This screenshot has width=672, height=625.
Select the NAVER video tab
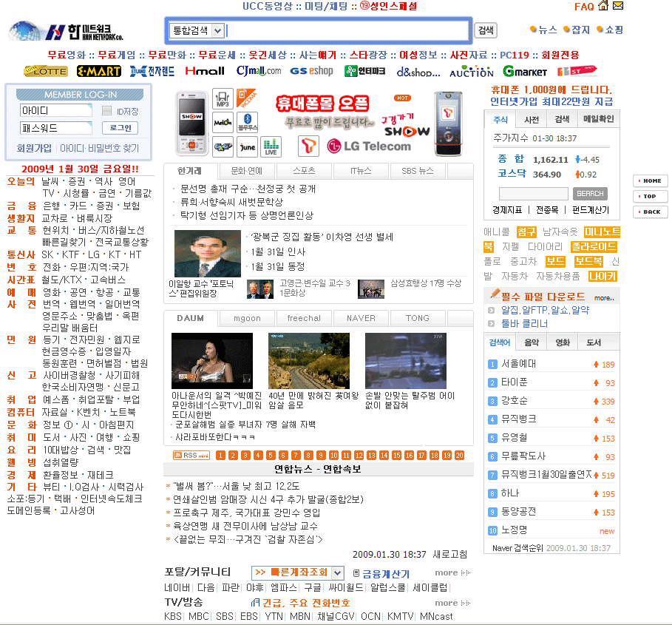[x=361, y=318]
